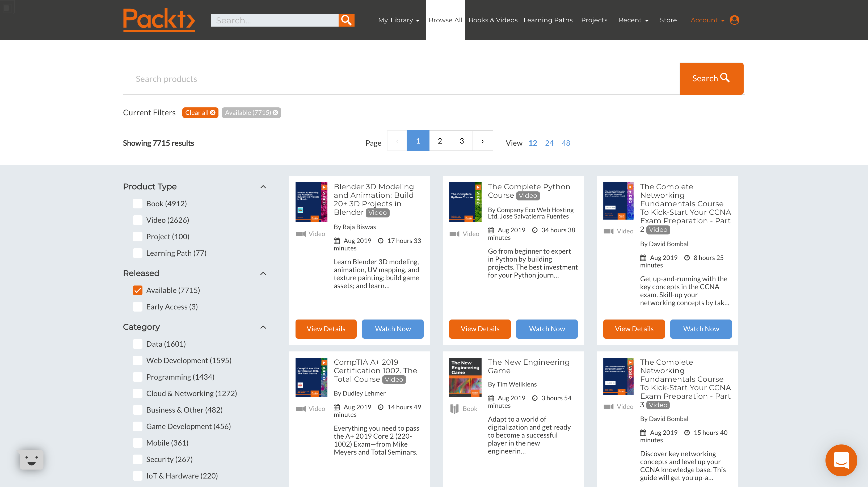Click The New Engineering Game book cover

pyautogui.click(x=465, y=377)
